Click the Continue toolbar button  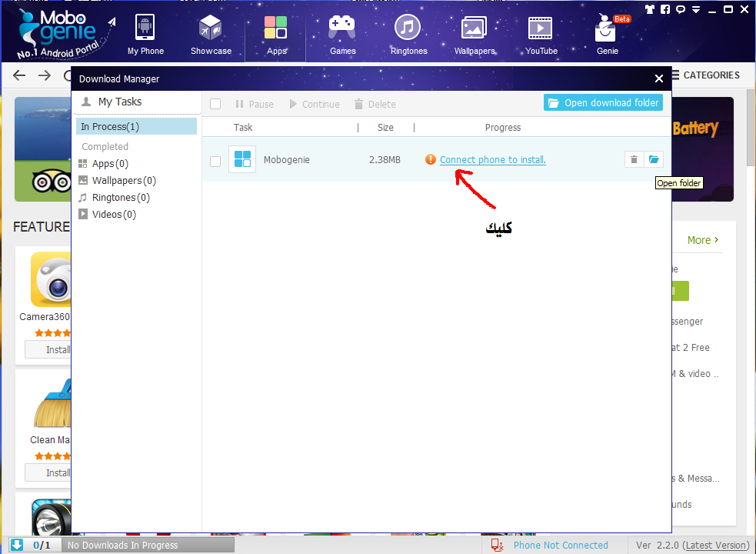[315, 104]
